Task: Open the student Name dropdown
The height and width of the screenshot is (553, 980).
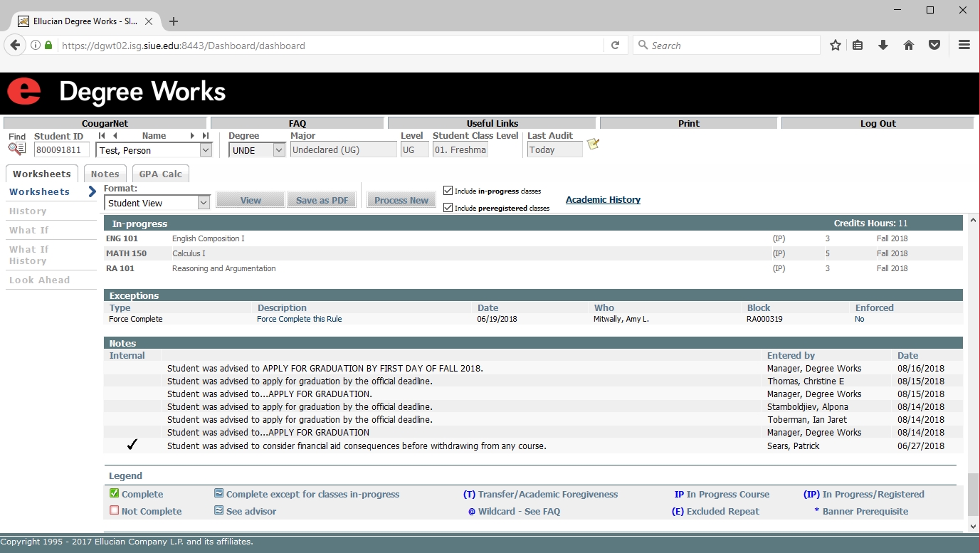Action: (x=206, y=150)
